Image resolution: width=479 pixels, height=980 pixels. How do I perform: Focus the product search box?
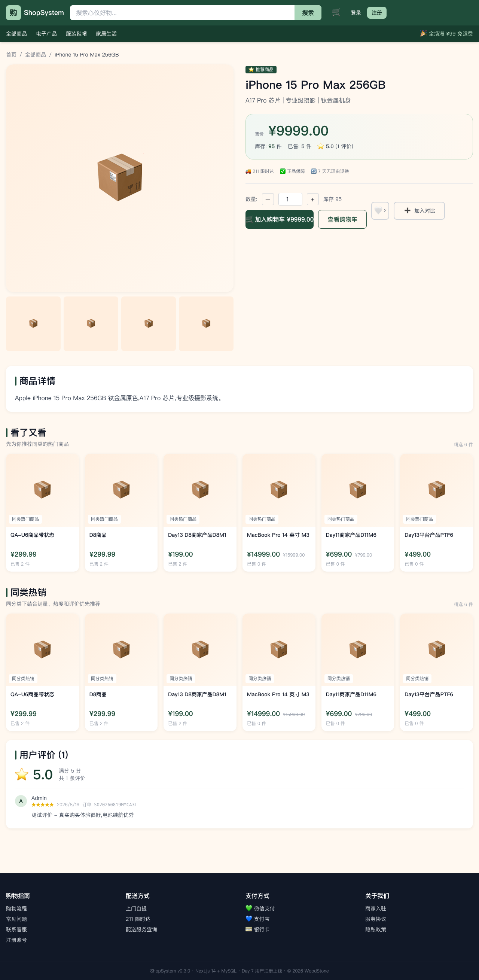click(x=182, y=13)
